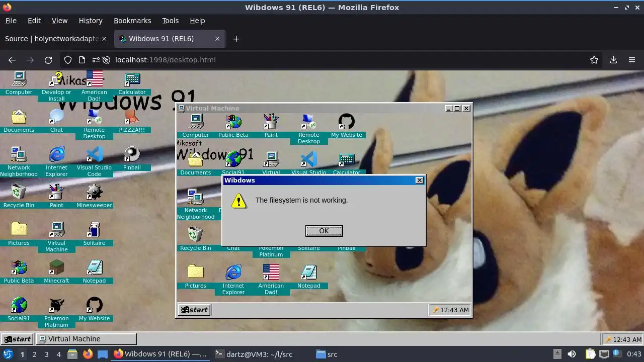Open Network Neighborhood on the outer desktop
644x362 pixels.
(x=19, y=161)
